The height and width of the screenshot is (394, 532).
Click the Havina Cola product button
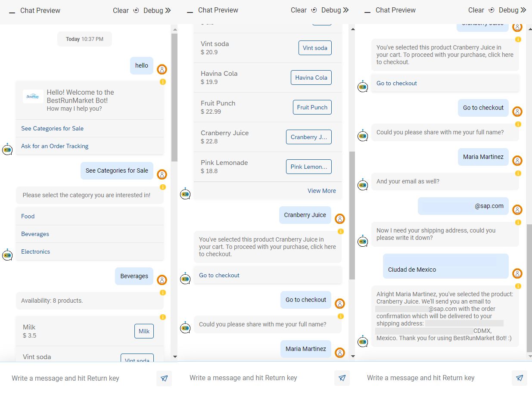click(311, 78)
